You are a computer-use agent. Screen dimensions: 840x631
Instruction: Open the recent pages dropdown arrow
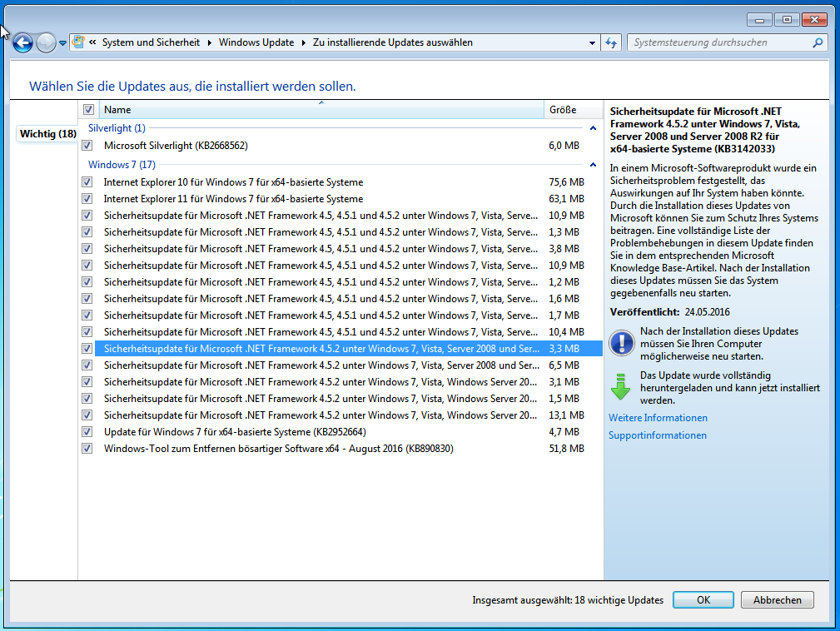pyautogui.click(x=63, y=43)
